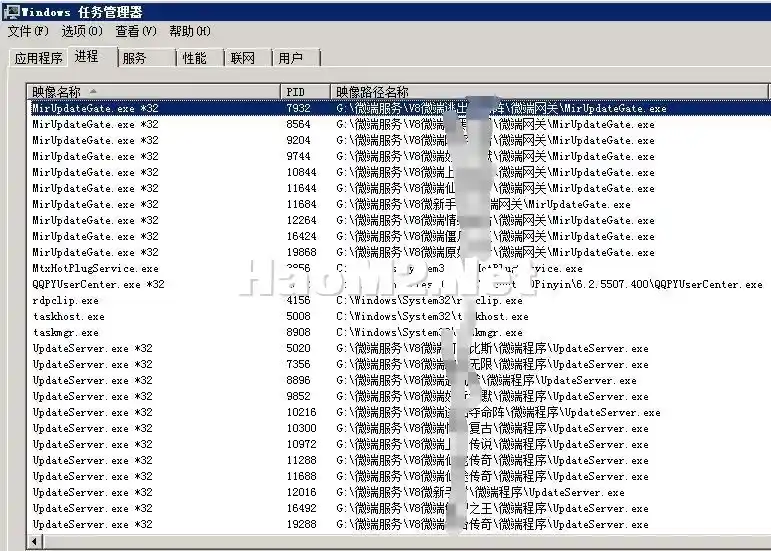Open the 查看(V) menu
The width and height of the screenshot is (771, 551).
point(136,31)
